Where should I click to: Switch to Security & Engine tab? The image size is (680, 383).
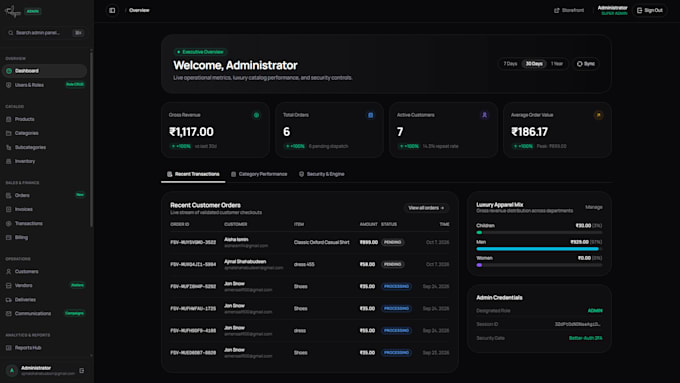[x=321, y=174]
